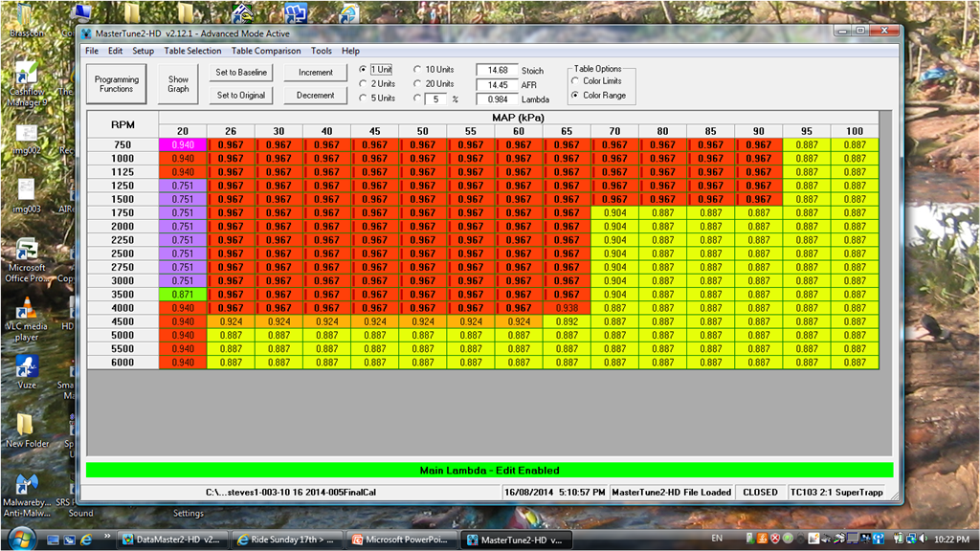980x551 pixels.
Task: Click the Show Graph button
Action: pos(178,84)
